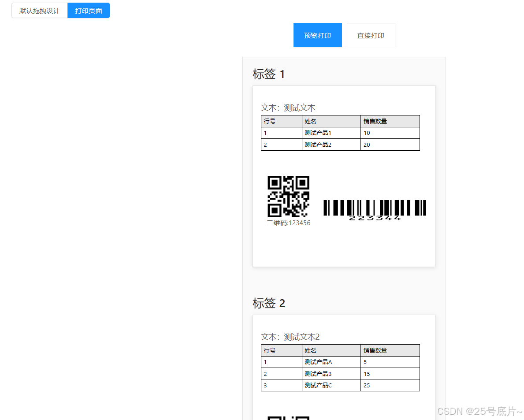Click quantity cell 5 in 标签 2

click(x=390, y=362)
